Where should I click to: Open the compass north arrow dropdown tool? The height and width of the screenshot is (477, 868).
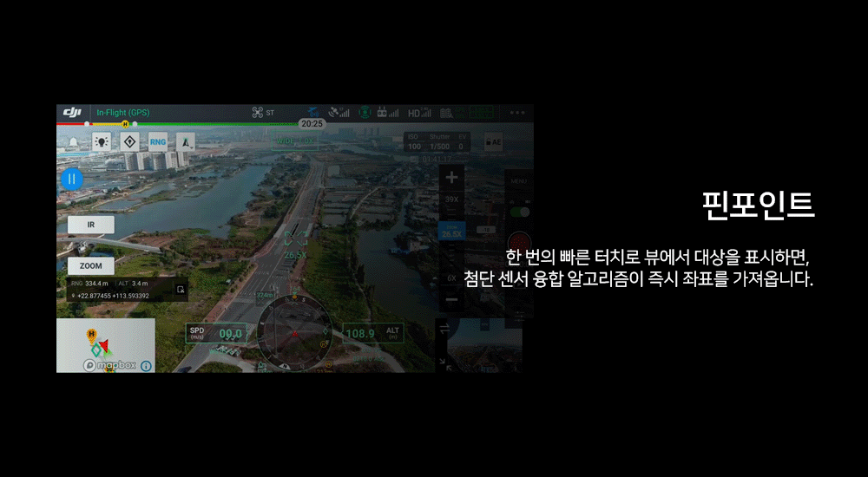pyautogui.click(x=186, y=142)
